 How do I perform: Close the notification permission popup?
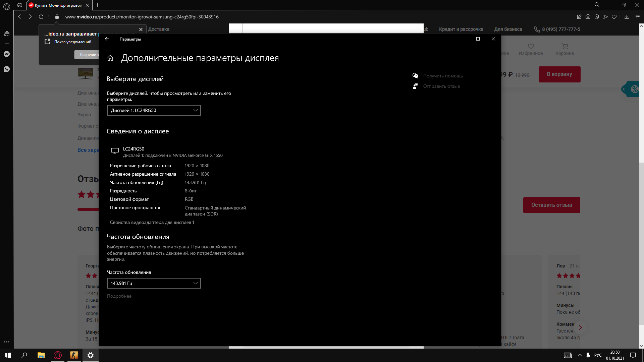point(141,29)
